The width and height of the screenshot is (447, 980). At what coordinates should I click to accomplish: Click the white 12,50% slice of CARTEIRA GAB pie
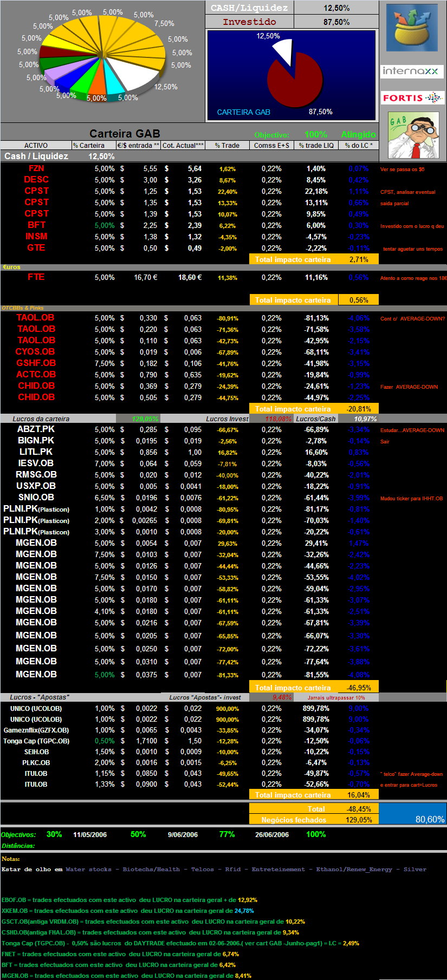pyautogui.click(x=283, y=50)
